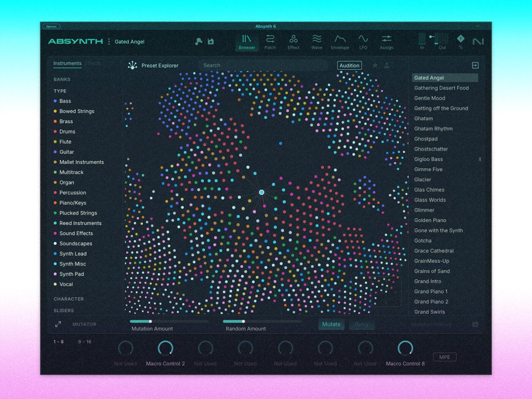Click the Macro Control 2 knob
Image resolution: width=532 pixels, height=399 pixels.
165,348
